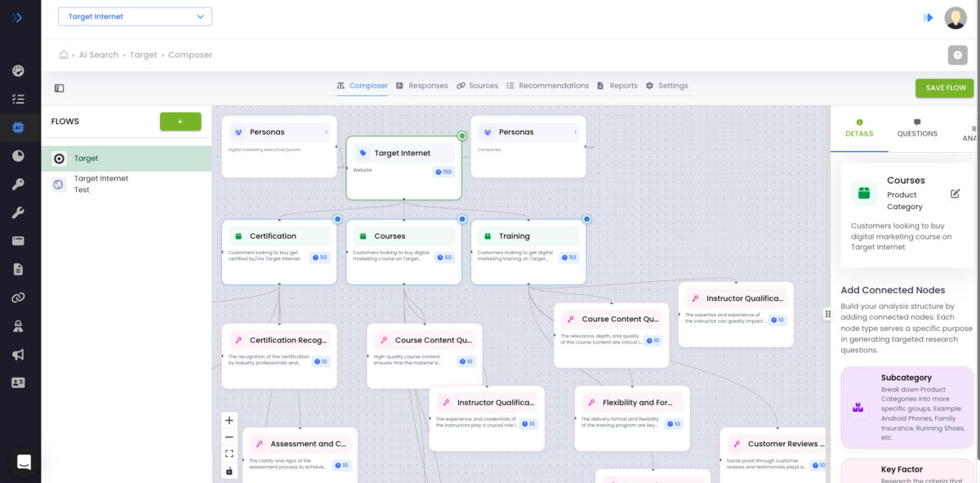Select the Instructor Qualifica... node under Training
The height and width of the screenshot is (483, 980).
[x=736, y=315]
